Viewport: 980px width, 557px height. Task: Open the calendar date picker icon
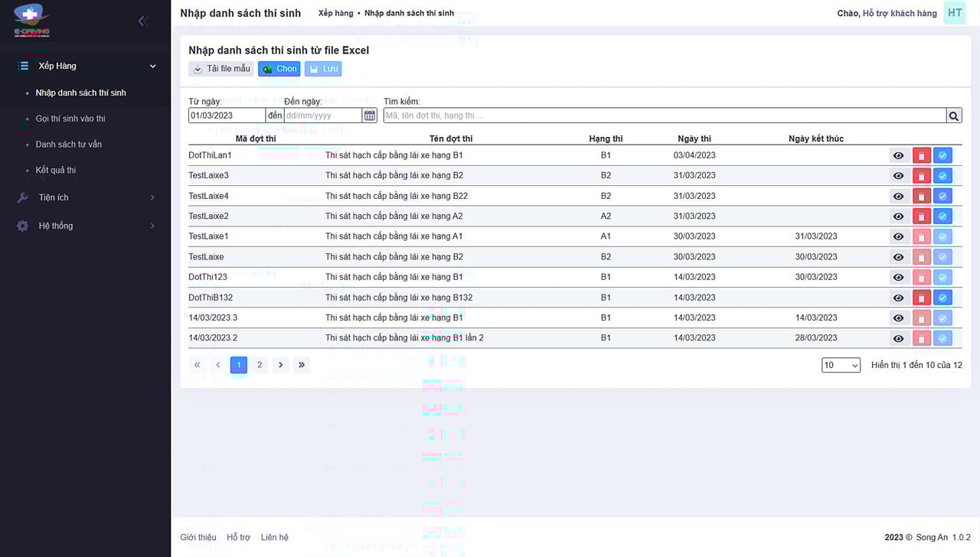coord(370,116)
